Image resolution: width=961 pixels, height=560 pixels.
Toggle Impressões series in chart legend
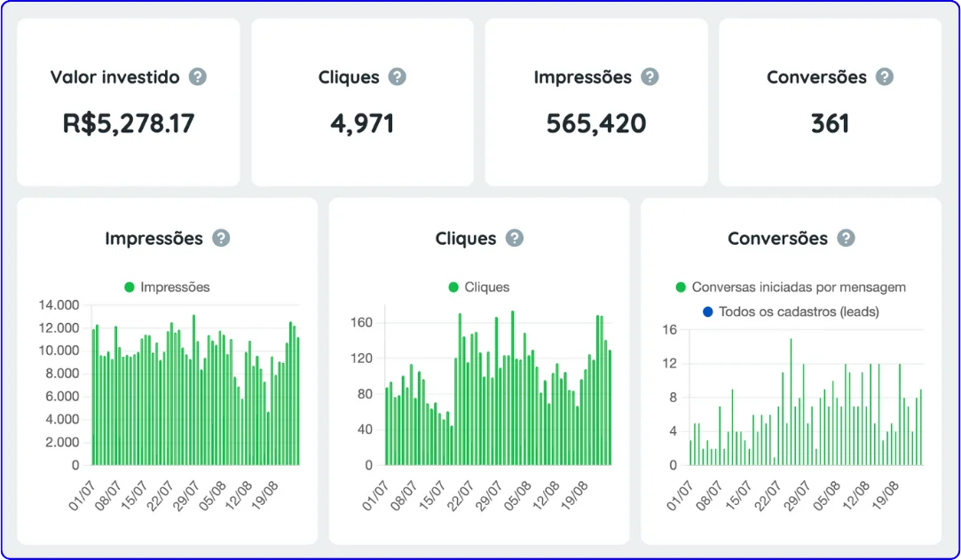click(x=167, y=287)
